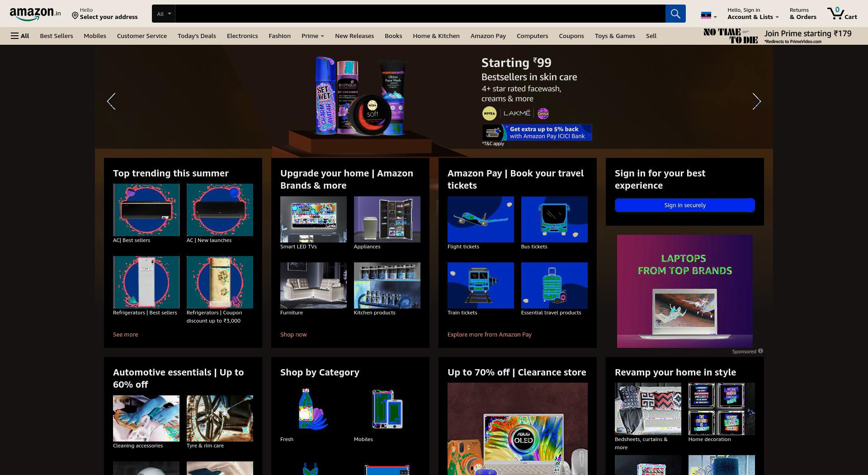Open Customer Service in the nav bar
Image resolution: width=868 pixels, height=475 pixels.
pyautogui.click(x=142, y=36)
